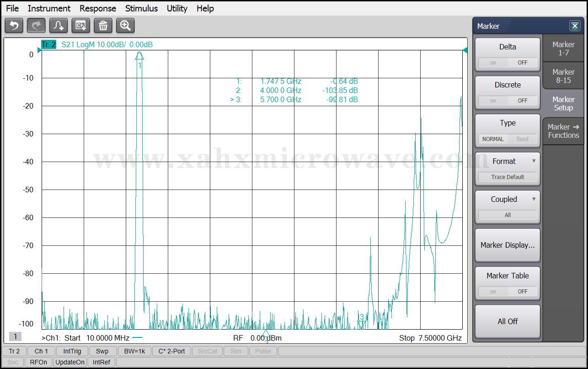Screen dimensions: 588x369
Task: Open the Marker Functions tab
Action: point(563,131)
